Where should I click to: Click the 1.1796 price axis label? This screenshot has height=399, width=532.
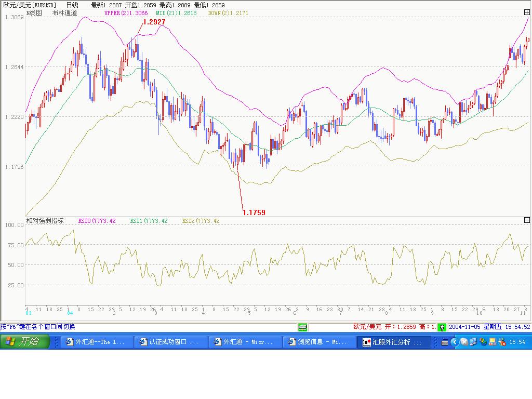click(15, 167)
